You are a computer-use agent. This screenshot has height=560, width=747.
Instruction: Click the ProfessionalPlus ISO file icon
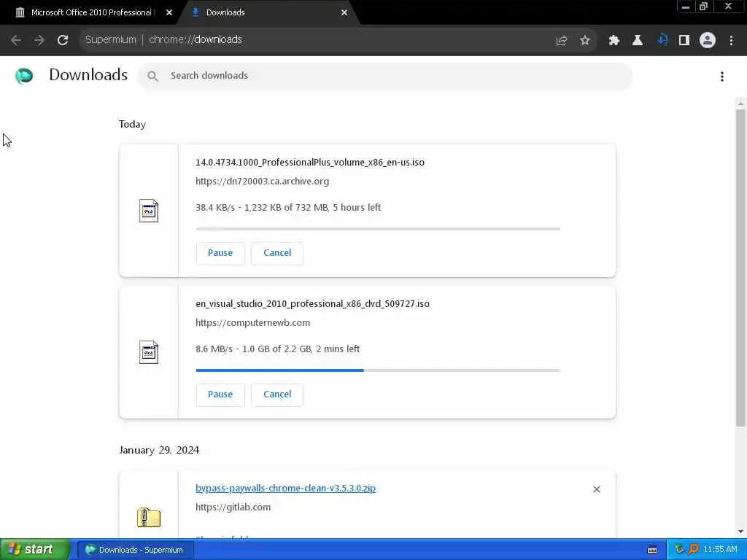pyautogui.click(x=149, y=211)
